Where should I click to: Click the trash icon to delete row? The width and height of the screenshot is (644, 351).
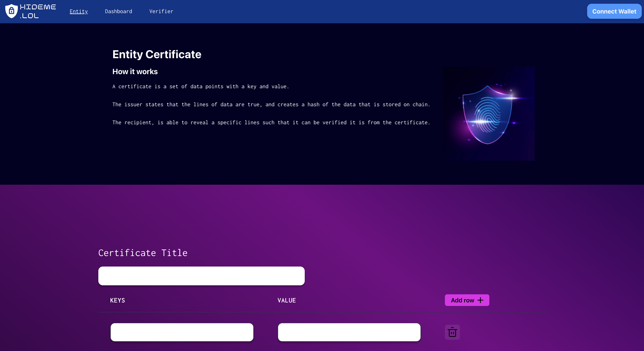[452, 332]
